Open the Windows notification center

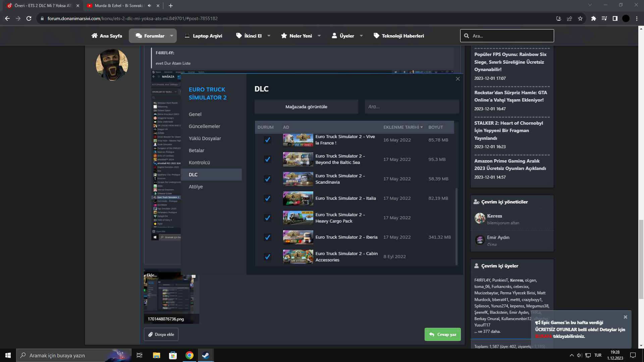pos(633,355)
